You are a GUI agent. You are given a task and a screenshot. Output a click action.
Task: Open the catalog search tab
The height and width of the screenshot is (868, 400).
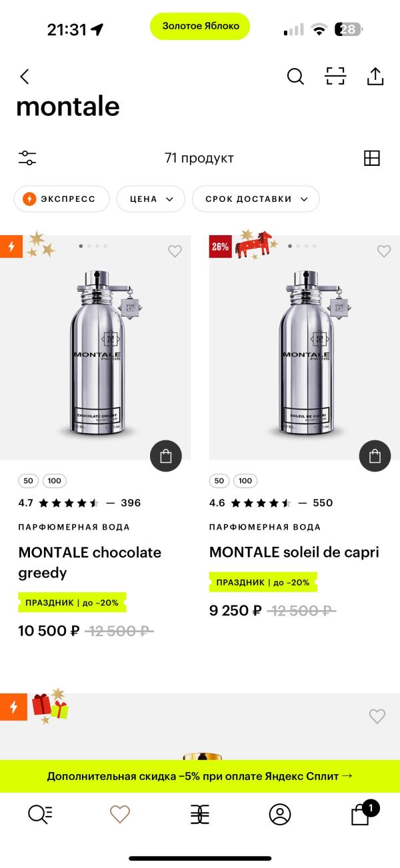click(40, 814)
